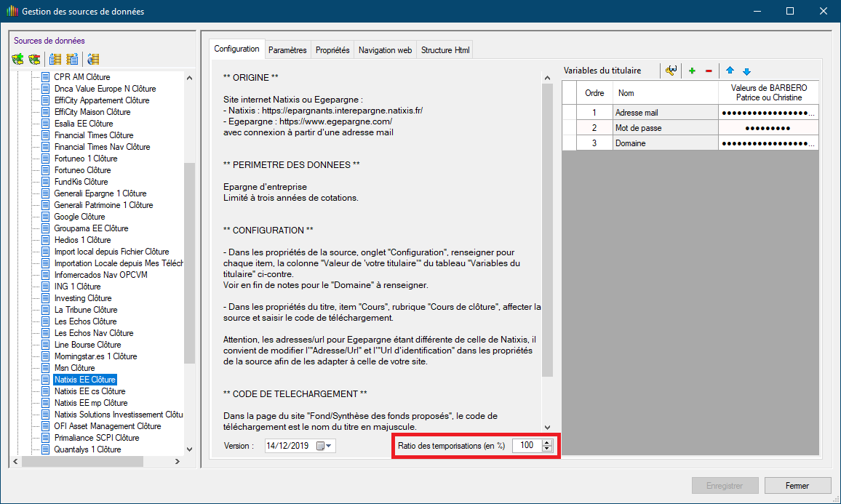Click the remove data source globe icon

click(x=33, y=59)
